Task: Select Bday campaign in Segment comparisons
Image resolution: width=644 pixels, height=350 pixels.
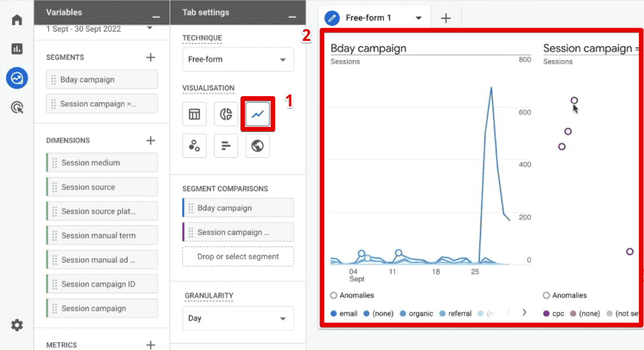Action: pyautogui.click(x=238, y=208)
